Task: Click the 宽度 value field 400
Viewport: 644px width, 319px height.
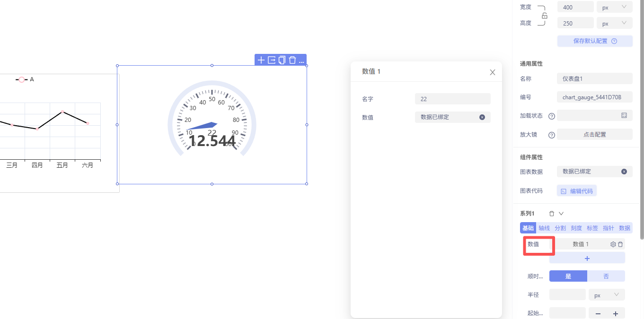Action: click(x=575, y=7)
